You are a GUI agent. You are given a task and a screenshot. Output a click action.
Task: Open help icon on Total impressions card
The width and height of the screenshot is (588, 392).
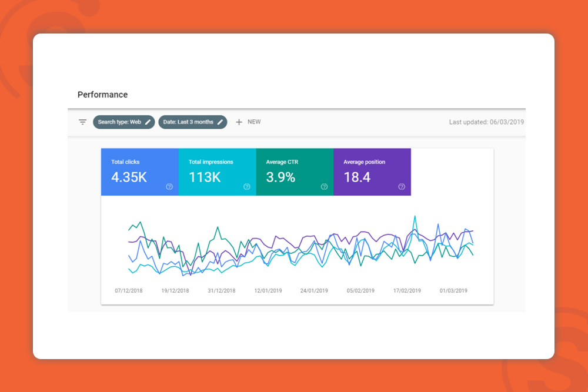pyautogui.click(x=247, y=187)
